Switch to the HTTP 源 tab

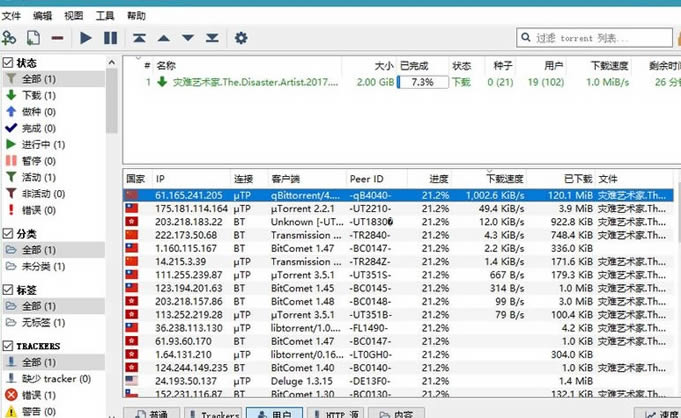tap(335, 413)
